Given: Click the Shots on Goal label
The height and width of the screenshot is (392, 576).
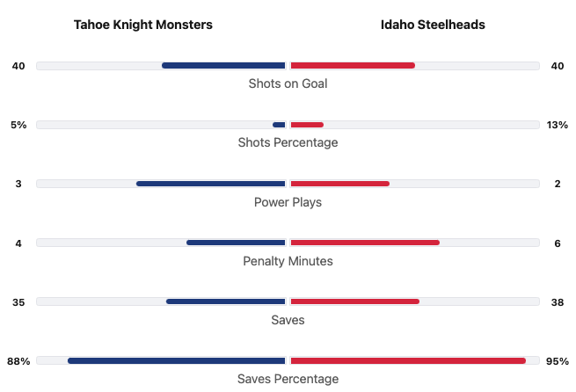Looking at the screenshot, I should click(x=288, y=83).
